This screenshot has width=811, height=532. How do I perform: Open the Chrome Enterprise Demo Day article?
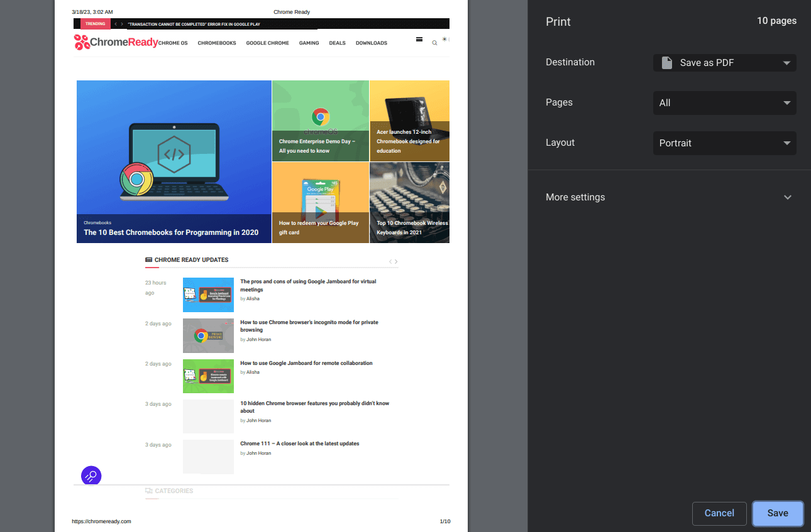tap(317, 146)
